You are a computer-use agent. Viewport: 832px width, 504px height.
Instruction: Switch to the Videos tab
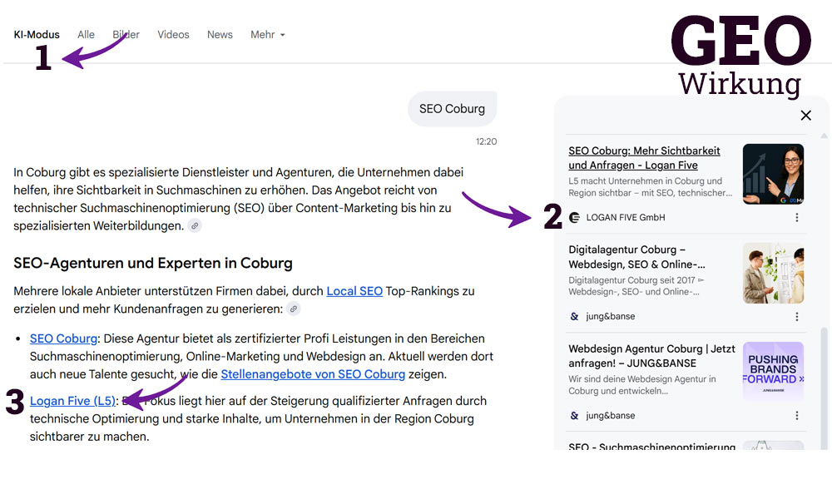point(173,34)
